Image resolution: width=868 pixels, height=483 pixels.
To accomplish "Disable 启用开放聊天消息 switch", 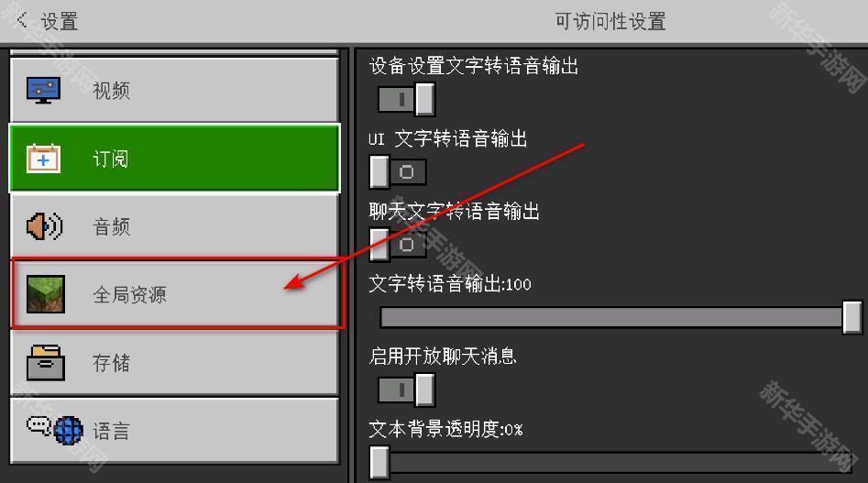I will click(406, 390).
